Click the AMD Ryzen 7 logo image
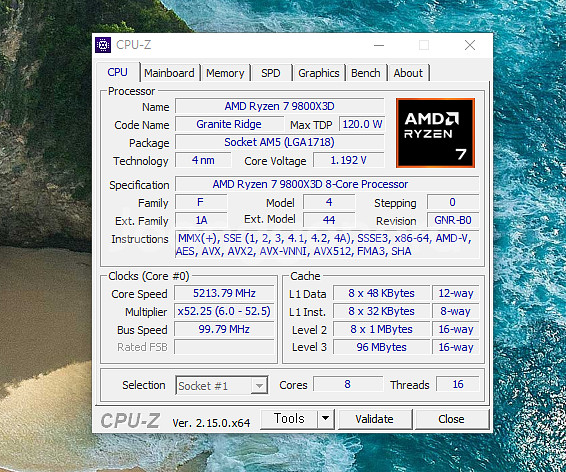The image size is (566, 472). tap(435, 133)
